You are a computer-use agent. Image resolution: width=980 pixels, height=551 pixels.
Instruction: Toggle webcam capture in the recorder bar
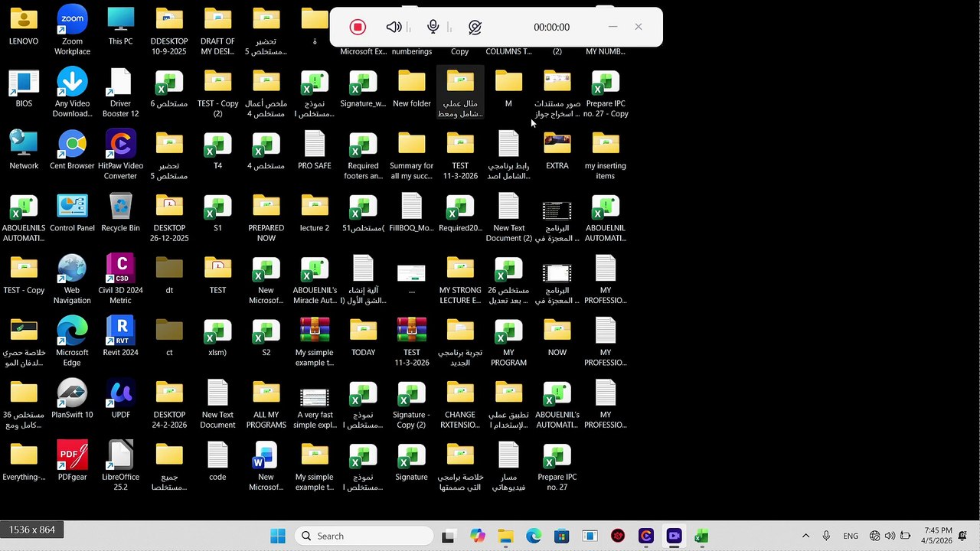tap(475, 27)
